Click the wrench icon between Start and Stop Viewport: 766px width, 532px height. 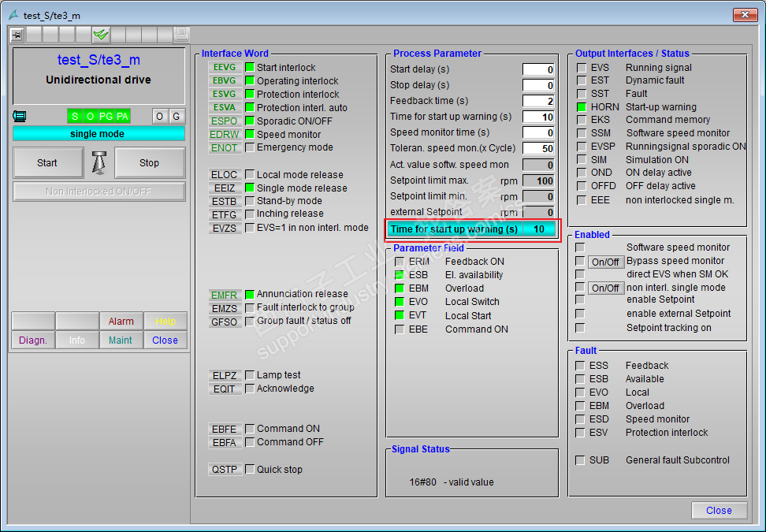point(99,162)
